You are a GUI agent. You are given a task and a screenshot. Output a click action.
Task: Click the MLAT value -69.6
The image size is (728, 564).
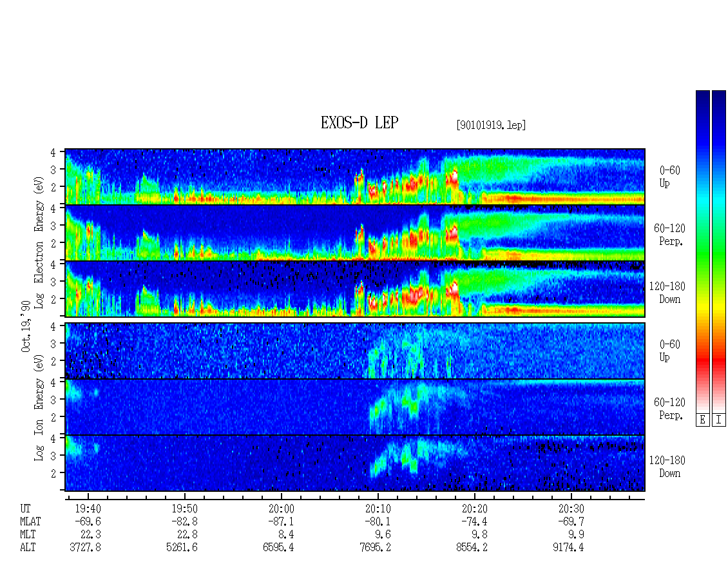[x=88, y=521]
